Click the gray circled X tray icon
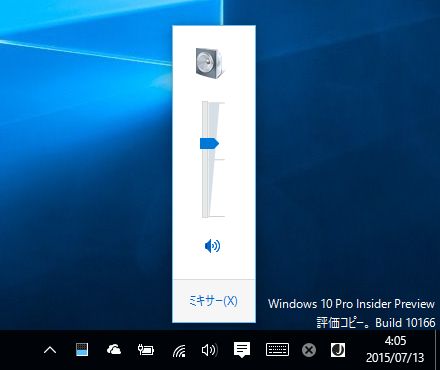The height and width of the screenshot is (370, 440). [x=309, y=350]
